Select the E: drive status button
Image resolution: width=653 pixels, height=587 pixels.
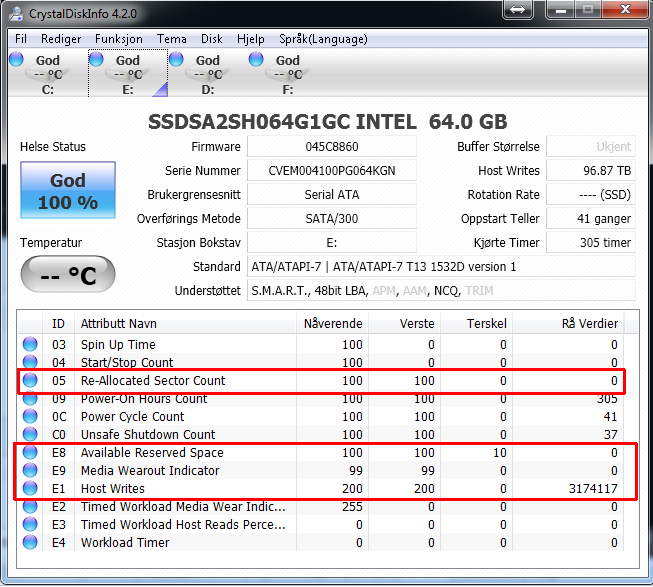pyautogui.click(x=128, y=74)
